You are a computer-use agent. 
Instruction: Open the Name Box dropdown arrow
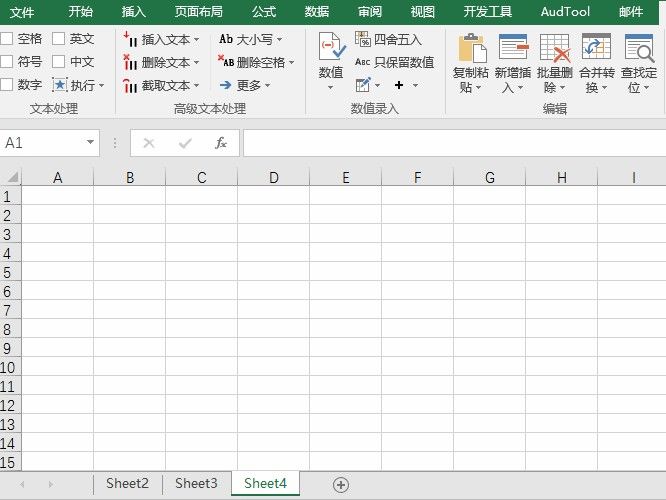coord(90,142)
